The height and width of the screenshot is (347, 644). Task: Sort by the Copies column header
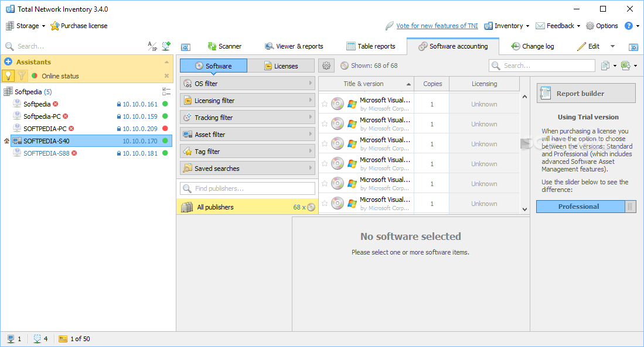pyautogui.click(x=432, y=84)
